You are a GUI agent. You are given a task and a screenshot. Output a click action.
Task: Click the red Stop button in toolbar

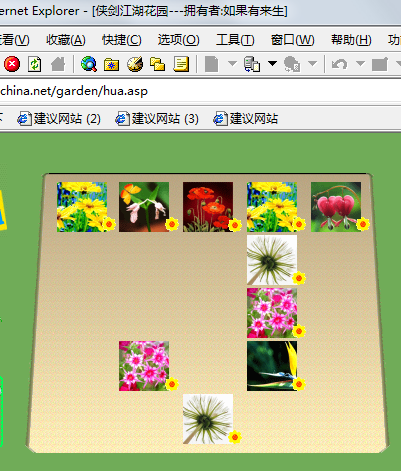12,64
